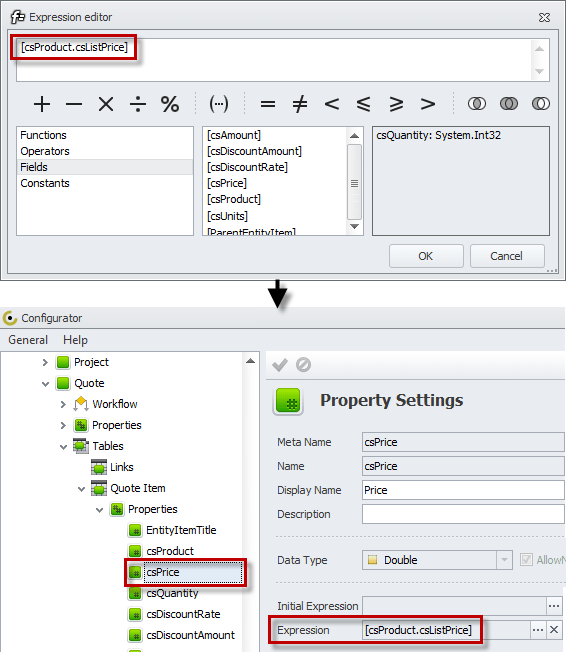Screen dimensions: 566x652
Task: Expand the Workflow node
Action: (63, 404)
